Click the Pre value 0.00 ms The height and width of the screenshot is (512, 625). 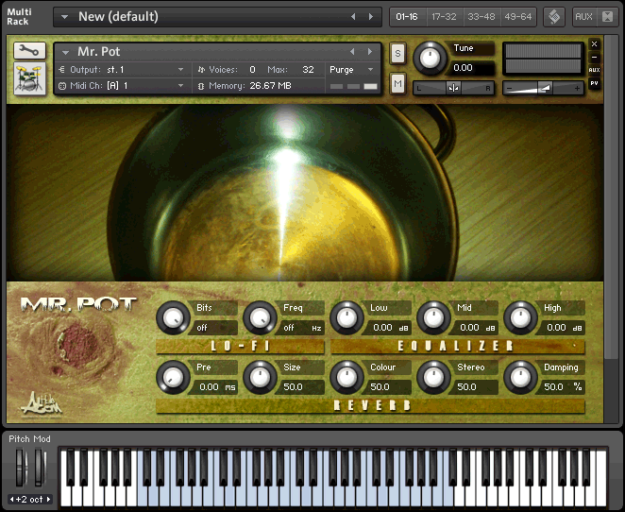(x=214, y=387)
